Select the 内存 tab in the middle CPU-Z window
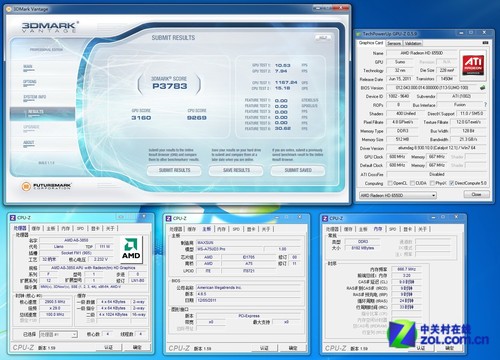The width and height of the screenshot is (500, 360). pyautogui.click(x=221, y=229)
